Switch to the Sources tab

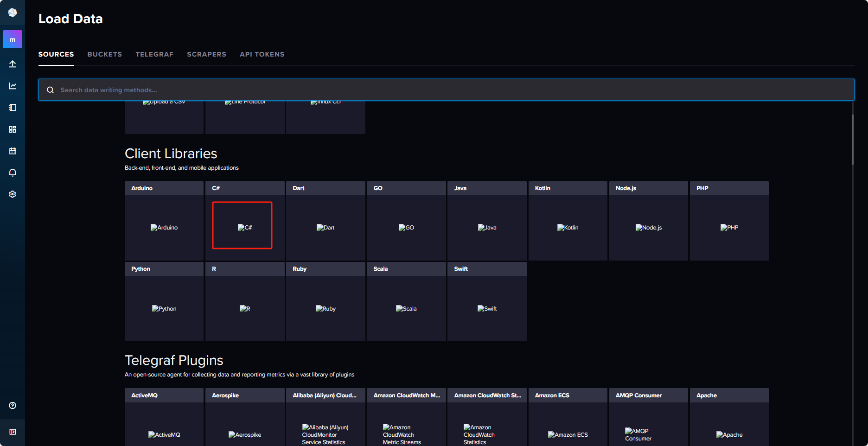click(56, 54)
